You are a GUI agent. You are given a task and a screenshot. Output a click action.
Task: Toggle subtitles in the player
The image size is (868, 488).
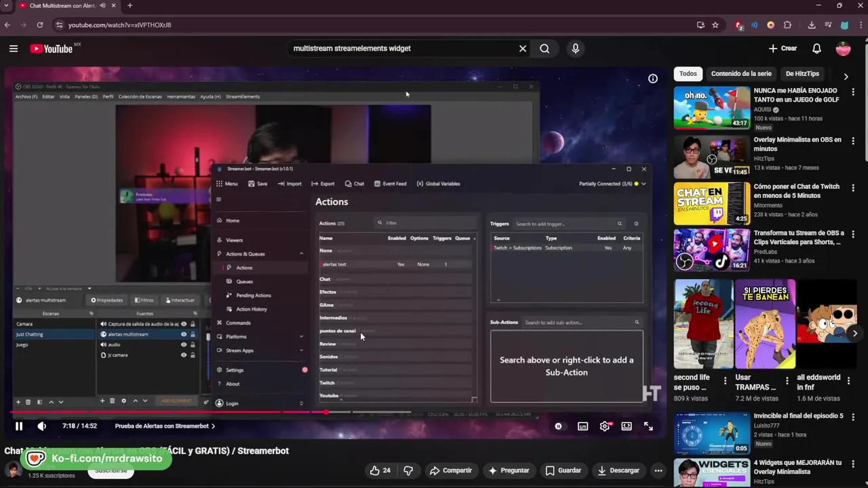click(x=583, y=426)
